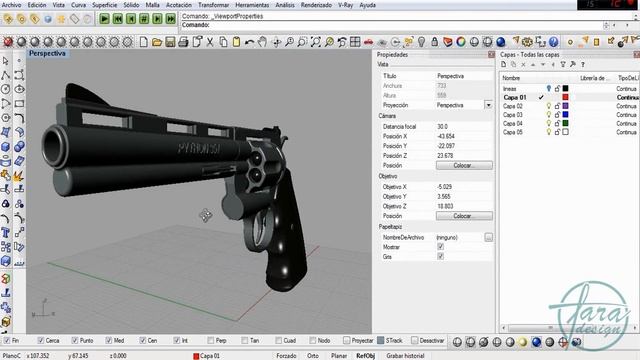
Task: Click the blue render sphere icon
Action: (x=501, y=42)
